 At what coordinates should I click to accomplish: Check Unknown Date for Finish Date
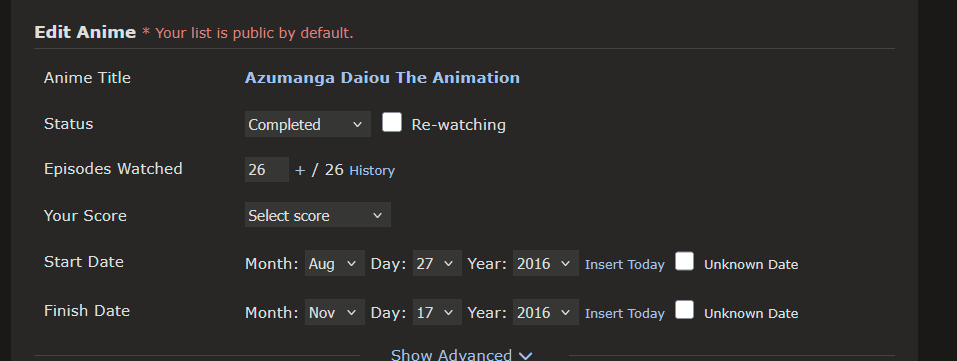click(x=684, y=310)
